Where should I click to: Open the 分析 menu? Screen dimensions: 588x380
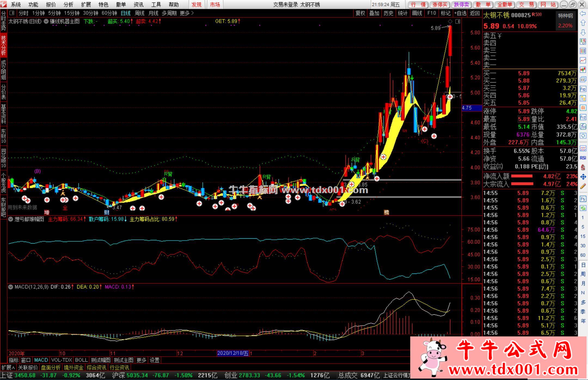pyautogui.click(x=68, y=5)
